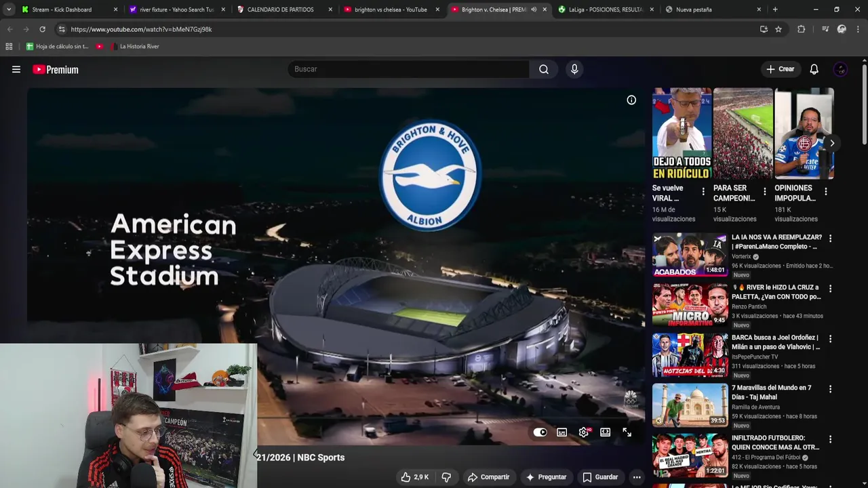Viewport: 868px width, 488px height.
Task: Show the video info card icon
Action: click(x=631, y=100)
